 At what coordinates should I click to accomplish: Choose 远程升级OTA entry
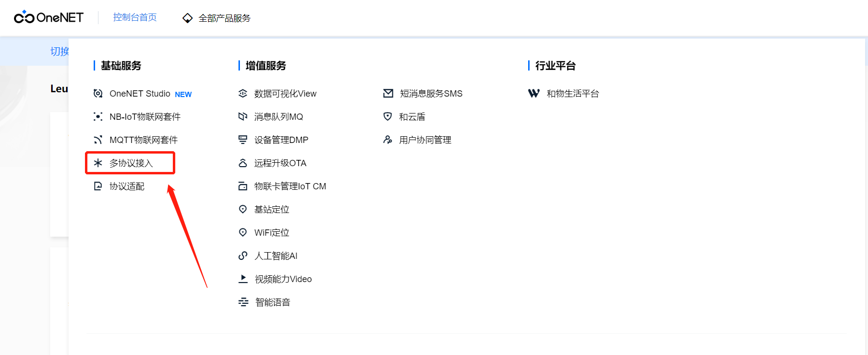coord(280,163)
